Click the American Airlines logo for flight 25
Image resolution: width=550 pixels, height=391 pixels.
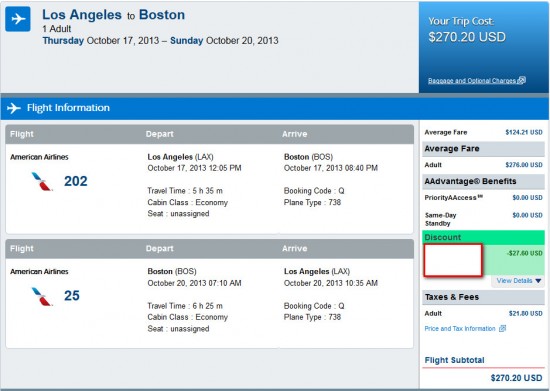pyautogui.click(x=42, y=296)
